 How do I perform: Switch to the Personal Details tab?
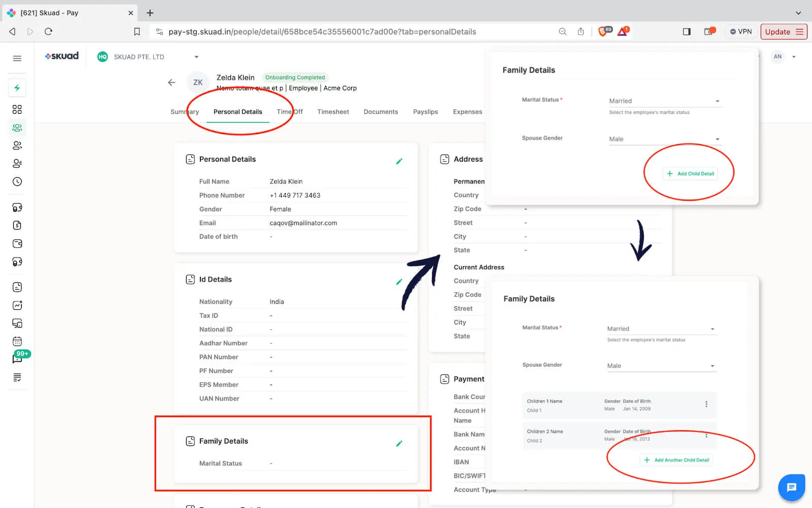point(238,112)
